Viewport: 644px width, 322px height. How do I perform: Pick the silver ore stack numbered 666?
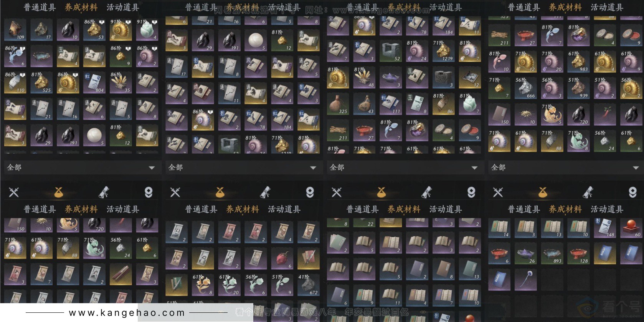coord(525,88)
